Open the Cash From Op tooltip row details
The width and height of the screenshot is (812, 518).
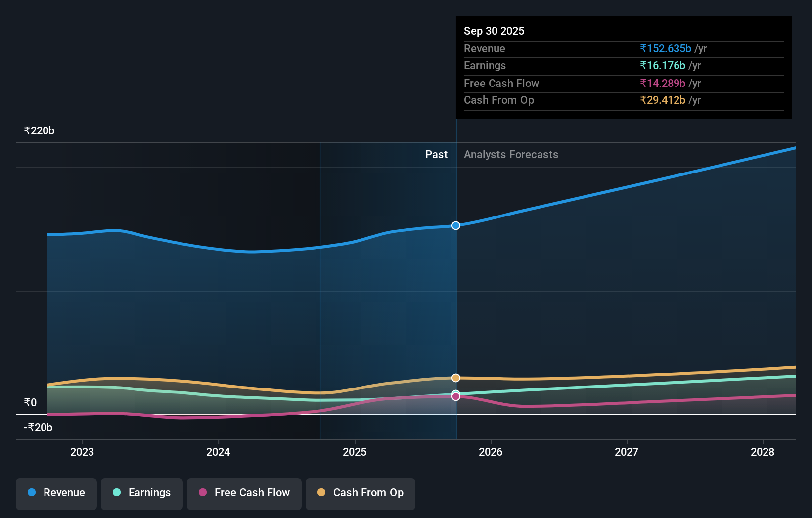[x=498, y=100]
